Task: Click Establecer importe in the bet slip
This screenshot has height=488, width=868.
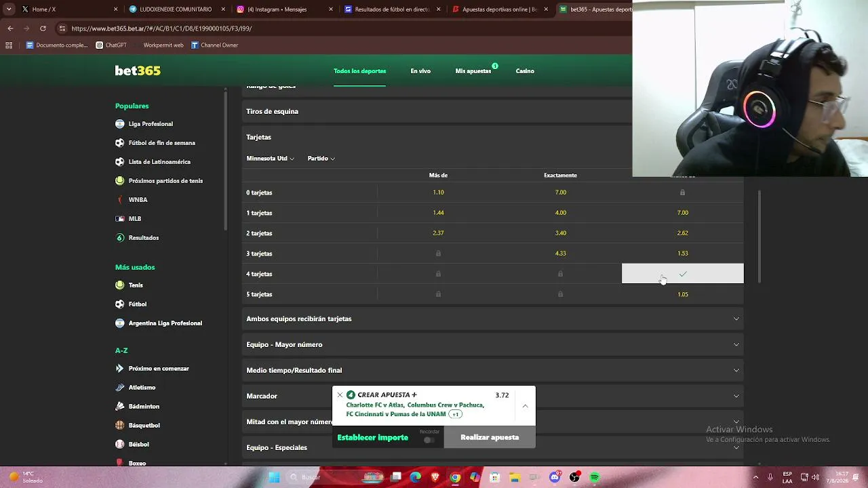Action: [x=373, y=438]
